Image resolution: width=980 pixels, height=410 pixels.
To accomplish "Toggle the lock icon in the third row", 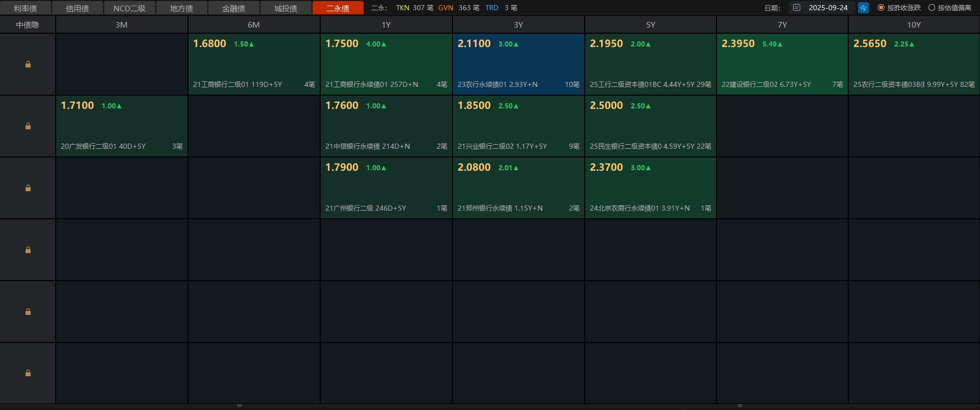I will (28, 188).
